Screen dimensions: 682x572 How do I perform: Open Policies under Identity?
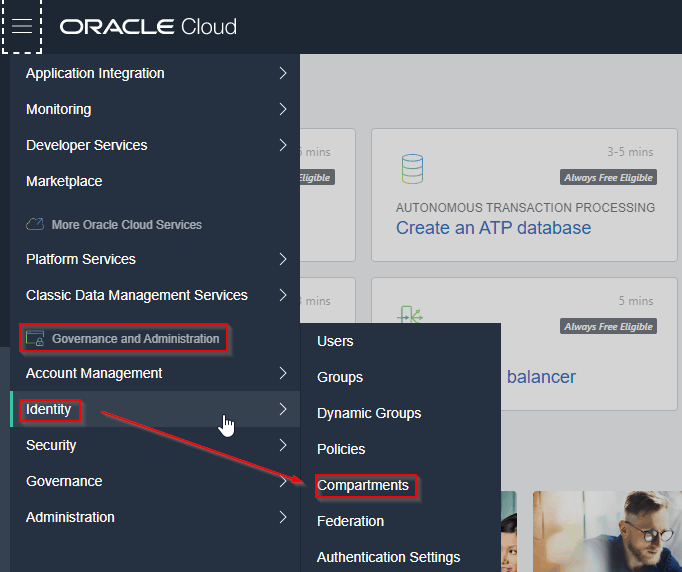341,449
